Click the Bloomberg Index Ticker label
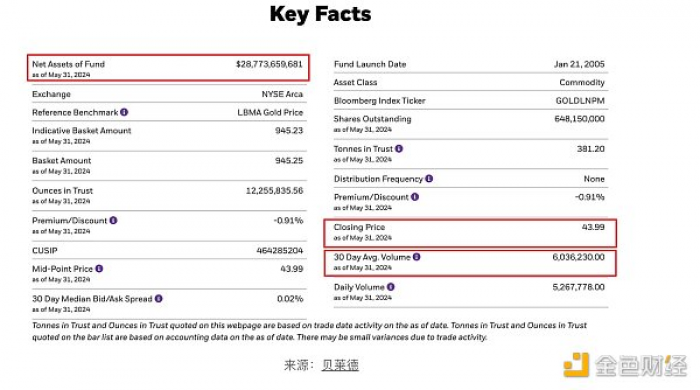The width and height of the screenshot is (700, 390). click(379, 101)
